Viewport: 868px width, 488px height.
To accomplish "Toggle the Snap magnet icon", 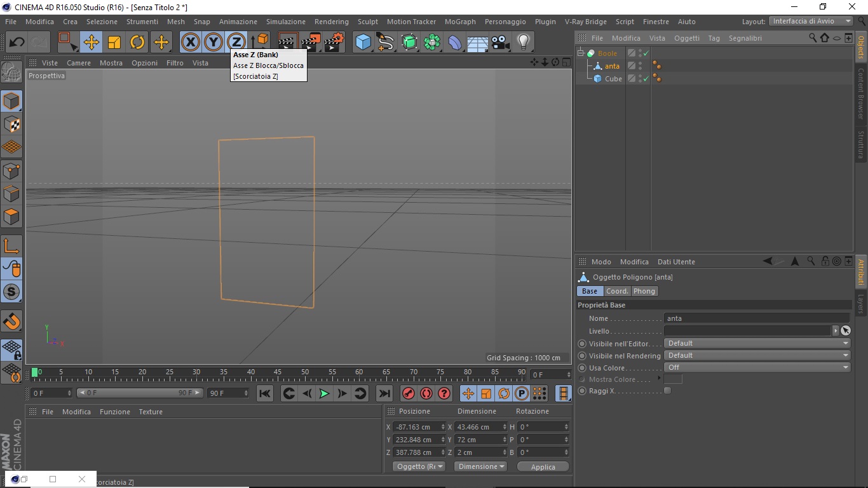I will point(11,321).
